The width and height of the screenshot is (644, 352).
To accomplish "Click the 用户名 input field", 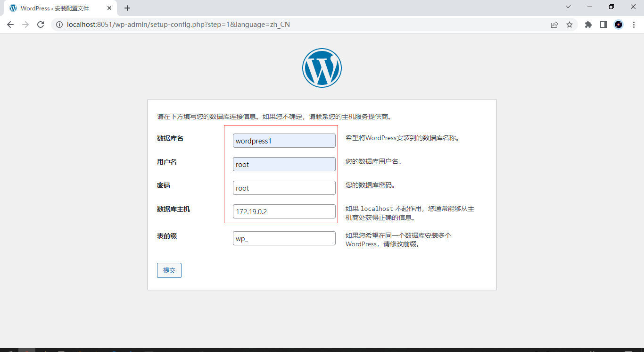I will tap(284, 164).
